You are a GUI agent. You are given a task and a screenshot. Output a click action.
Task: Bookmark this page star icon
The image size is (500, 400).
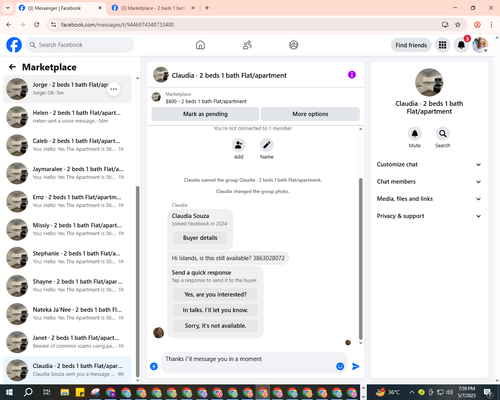coord(458,25)
